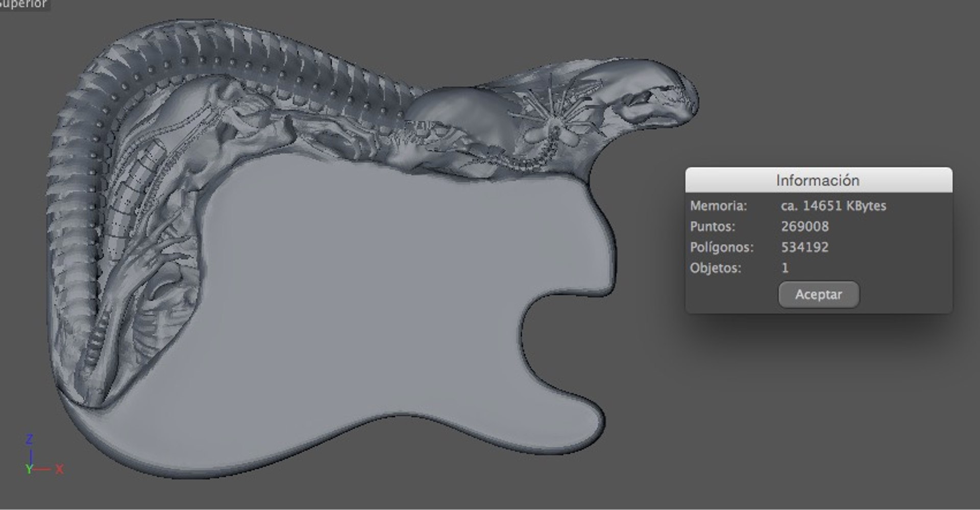Viewport: 980px width, 510px height.
Task: Select the guitar body 3D model
Action: [x=373, y=249]
